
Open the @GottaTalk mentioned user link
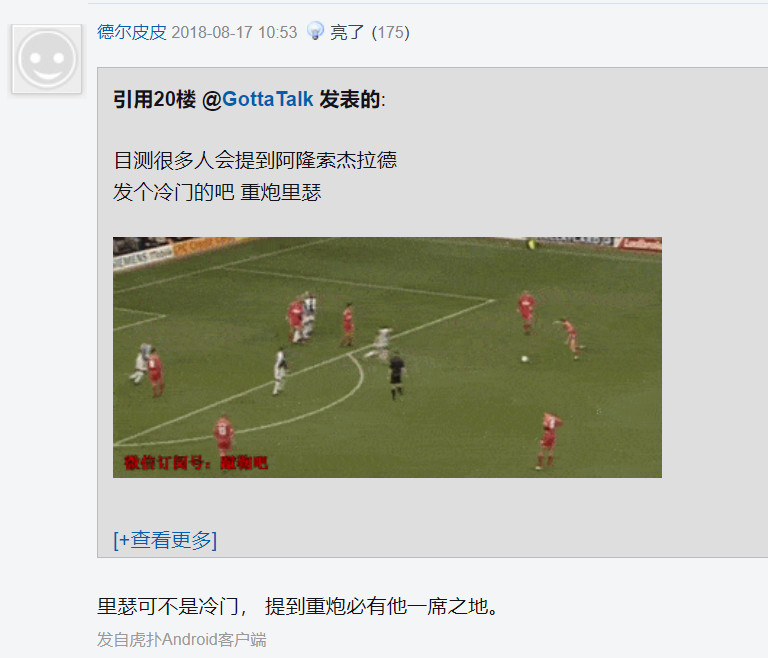[x=258, y=99]
